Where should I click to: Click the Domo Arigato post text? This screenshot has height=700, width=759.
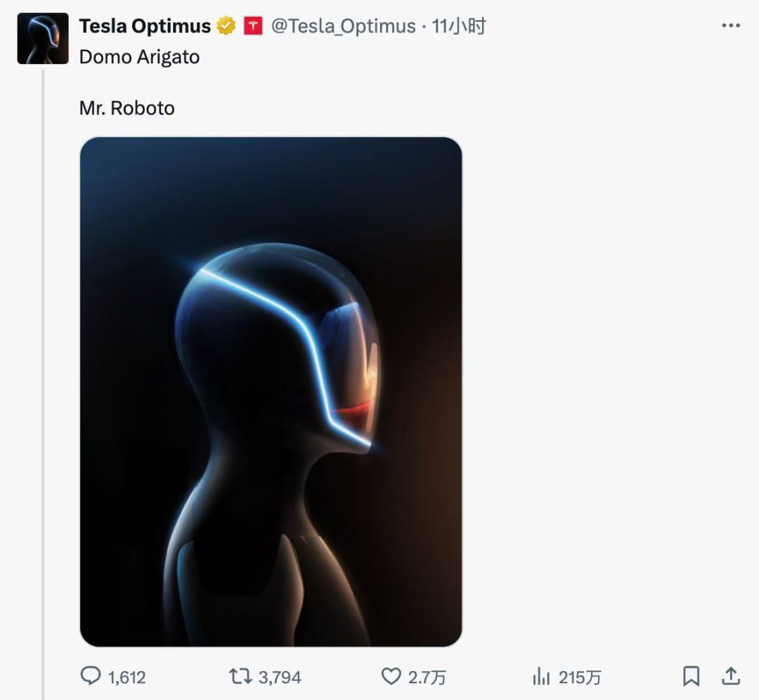pyautogui.click(x=139, y=57)
